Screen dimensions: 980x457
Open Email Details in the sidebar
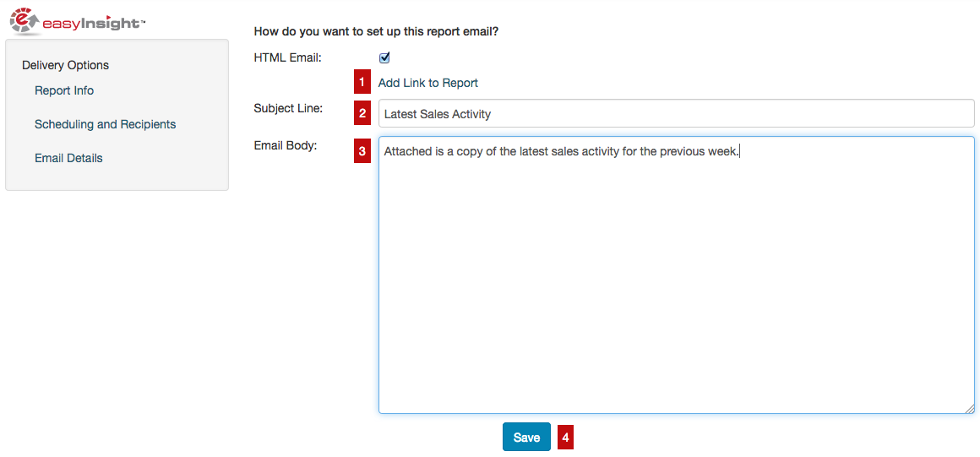pyautogui.click(x=68, y=158)
